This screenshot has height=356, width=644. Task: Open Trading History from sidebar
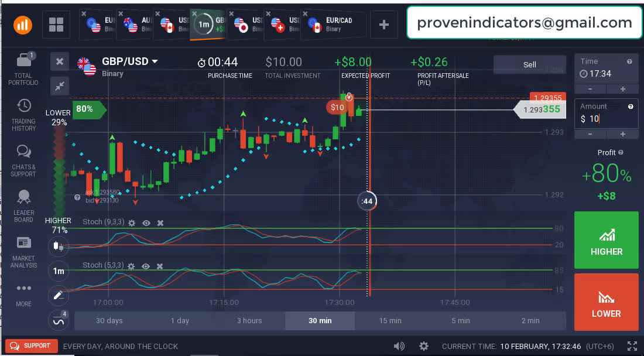pyautogui.click(x=23, y=114)
